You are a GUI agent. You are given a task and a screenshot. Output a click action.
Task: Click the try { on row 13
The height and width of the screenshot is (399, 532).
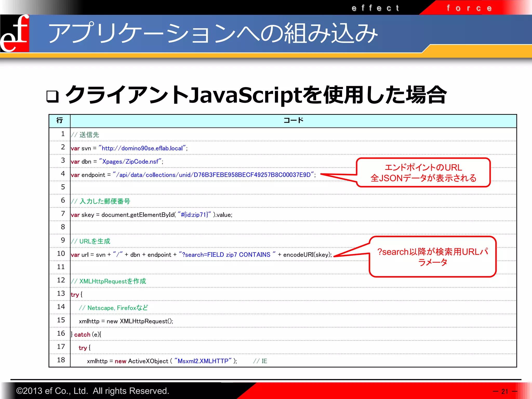coord(77,295)
